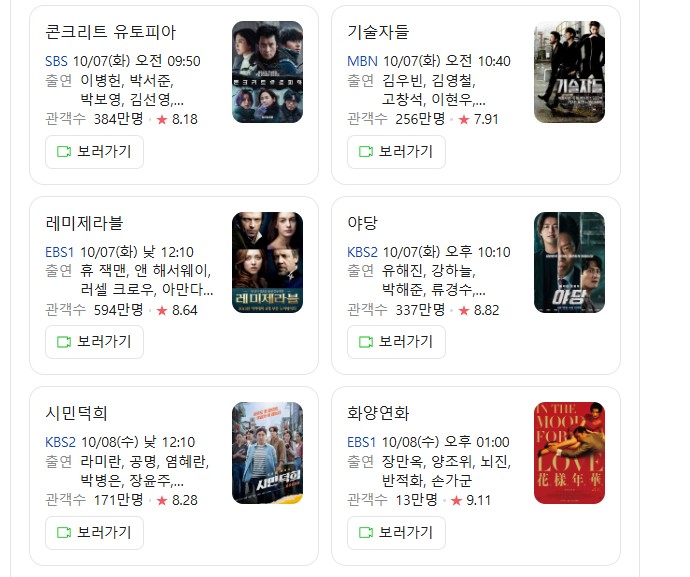Select the EBS1 channel link for 화양연화
The width and height of the screenshot is (690, 577).
tap(361, 442)
